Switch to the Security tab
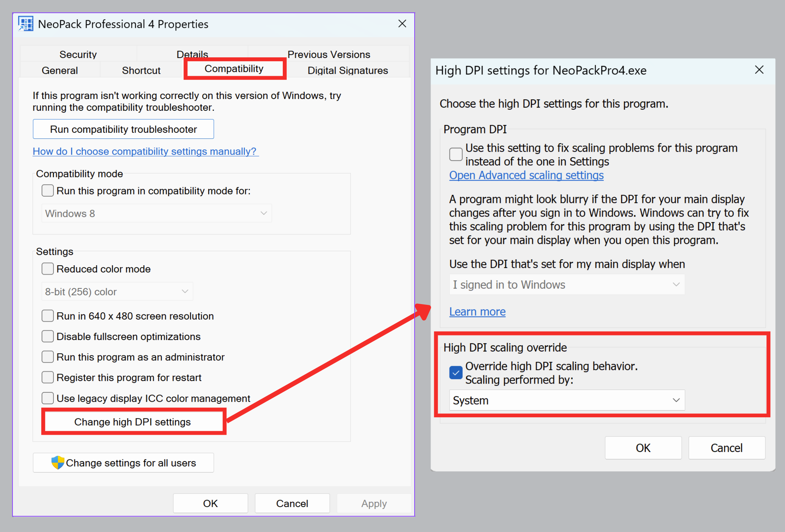Viewport: 785px width, 532px height. tap(78, 54)
